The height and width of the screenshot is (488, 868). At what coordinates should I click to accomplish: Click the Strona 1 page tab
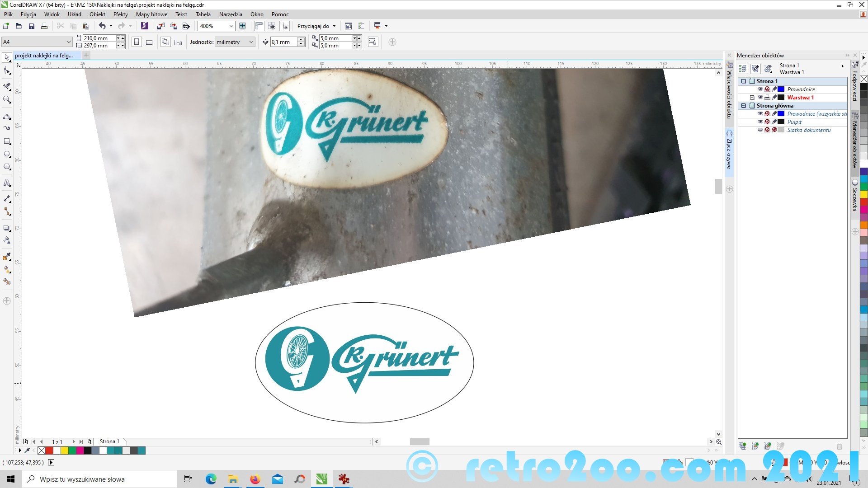pos(109,441)
